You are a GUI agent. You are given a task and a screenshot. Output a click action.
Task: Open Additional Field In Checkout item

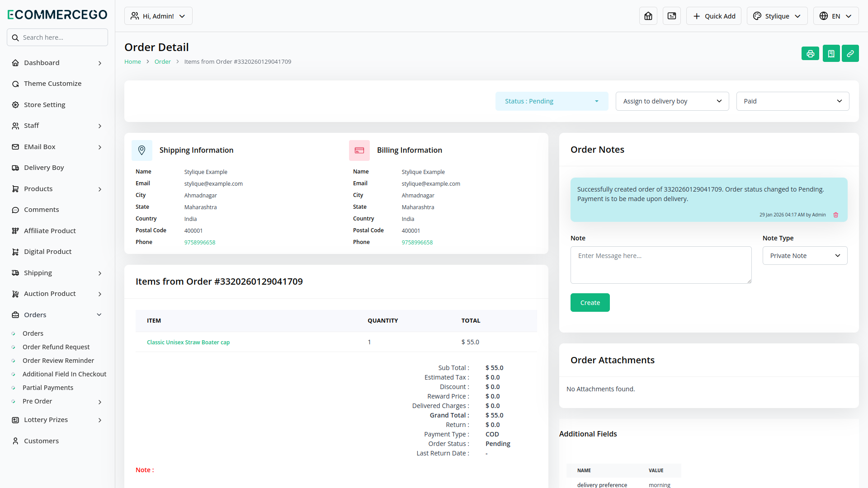65,374
